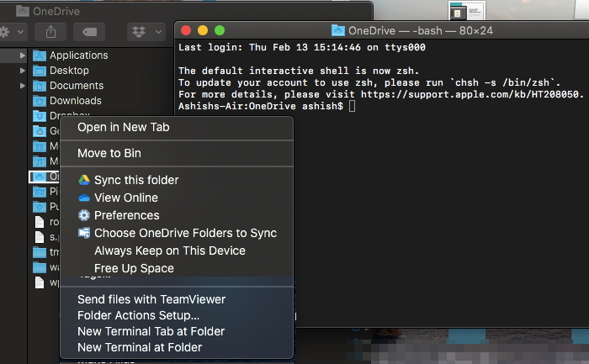The height and width of the screenshot is (364, 589).
Task: Open the gear menu dropdown arrow
Action: coord(21,32)
